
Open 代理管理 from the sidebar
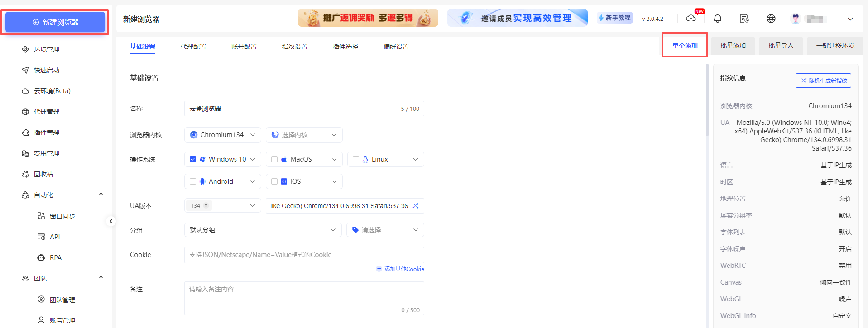(x=41, y=112)
